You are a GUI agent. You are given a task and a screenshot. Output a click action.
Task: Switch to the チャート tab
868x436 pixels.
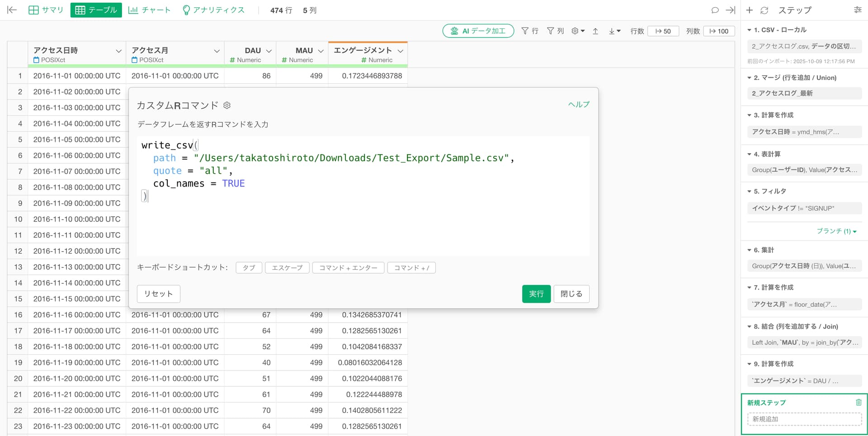pyautogui.click(x=149, y=10)
